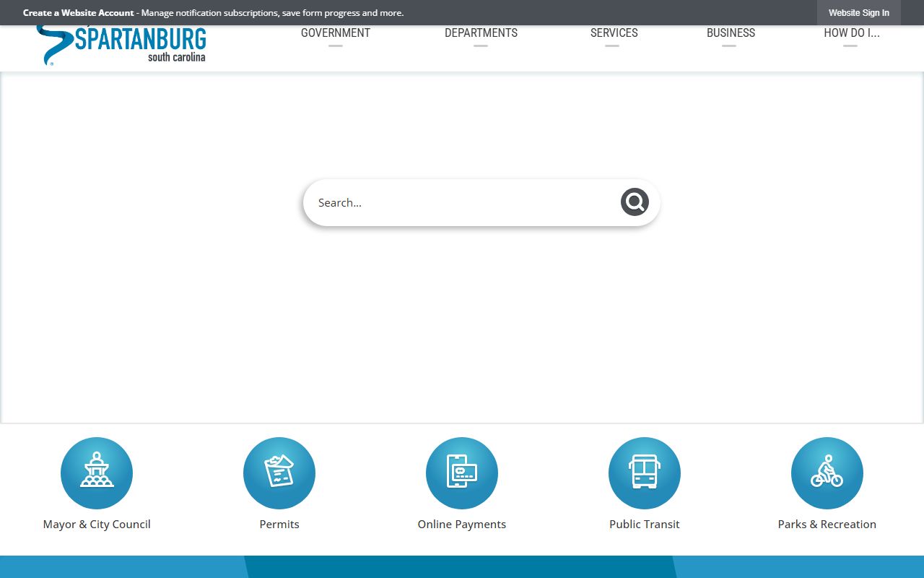Open the Mayor & City Council text link

coord(97,525)
